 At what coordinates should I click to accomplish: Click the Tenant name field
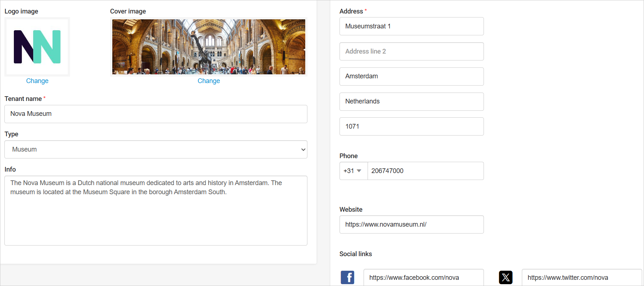tap(156, 114)
